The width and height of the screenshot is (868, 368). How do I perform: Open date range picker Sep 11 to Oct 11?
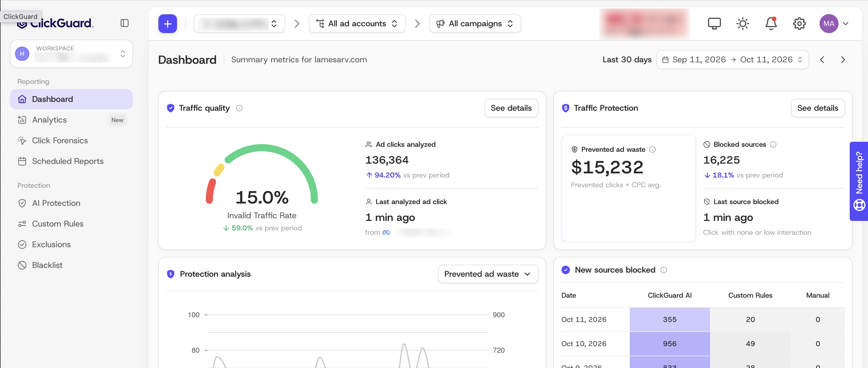732,60
